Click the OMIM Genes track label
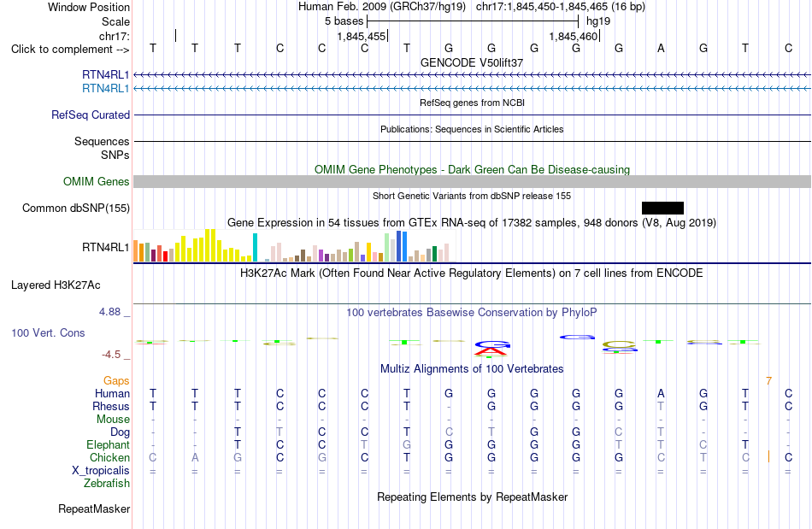812x529 pixels. point(97,182)
